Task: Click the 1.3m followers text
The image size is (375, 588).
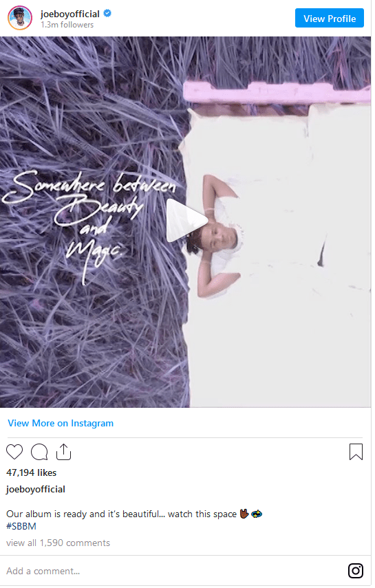Action: click(67, 25)
